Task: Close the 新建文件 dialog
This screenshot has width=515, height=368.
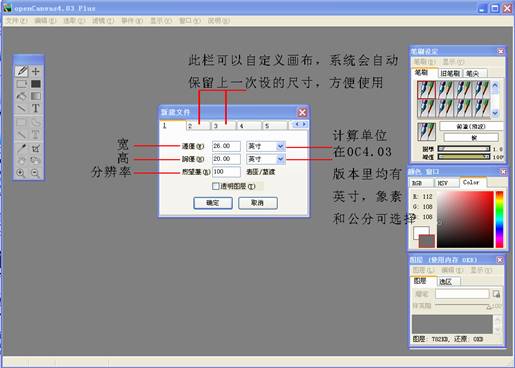Action: pos(302,112)
